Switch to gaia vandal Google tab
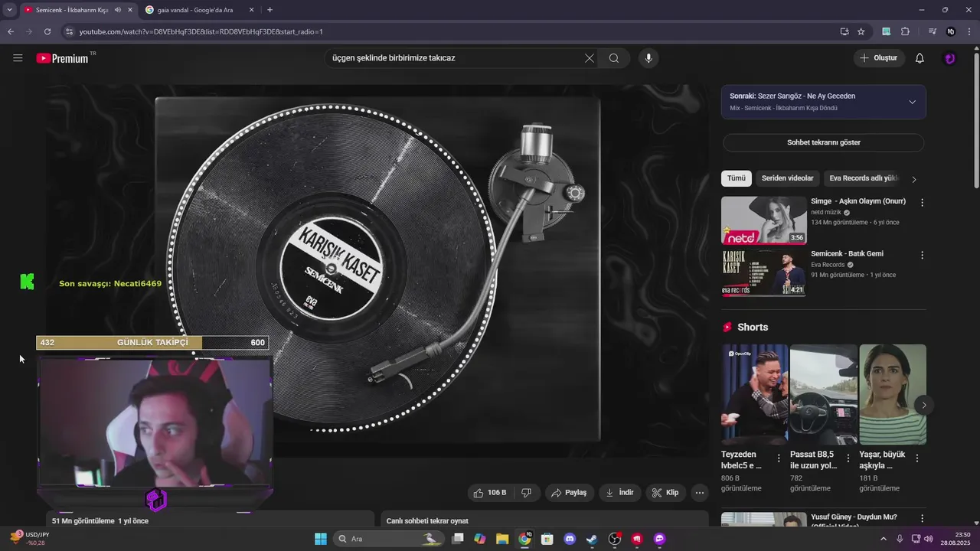The height and width of the screenshot is (551, 980). point(194,10)
